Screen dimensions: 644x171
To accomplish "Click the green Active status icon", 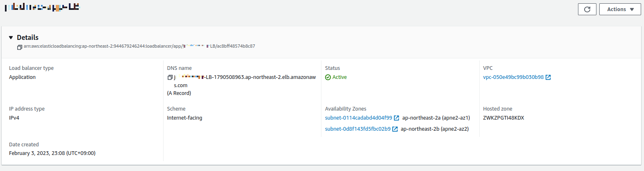I will [328, 77].
